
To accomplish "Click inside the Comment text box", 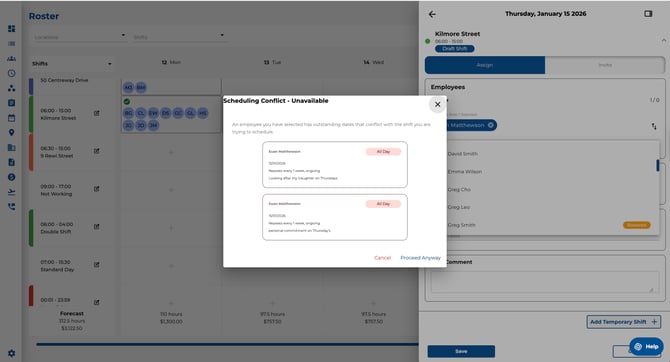I will tap(545, 282).
